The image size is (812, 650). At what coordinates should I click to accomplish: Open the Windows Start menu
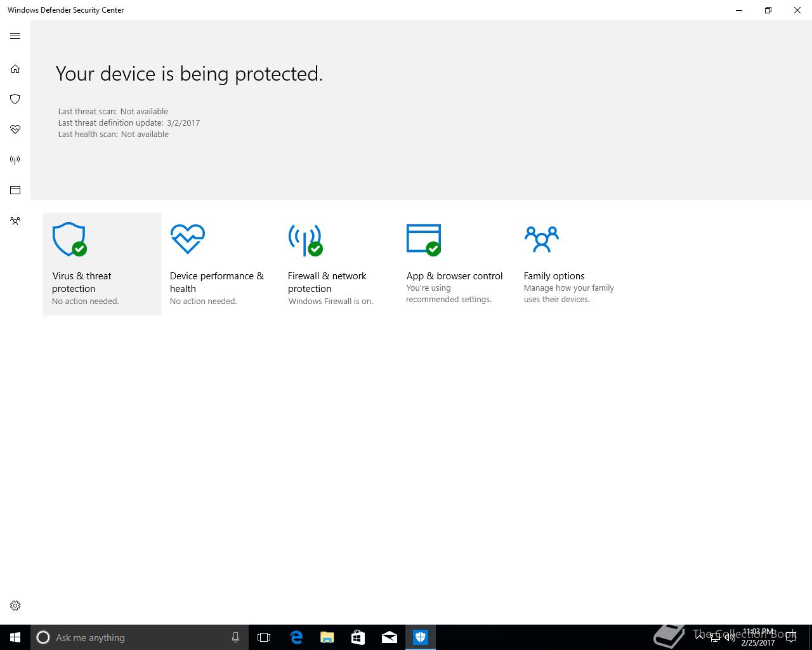point(15,637)
